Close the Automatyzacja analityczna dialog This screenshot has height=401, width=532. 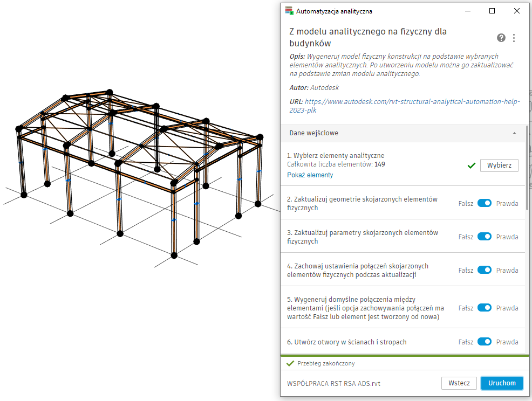[x=516, y=11]
